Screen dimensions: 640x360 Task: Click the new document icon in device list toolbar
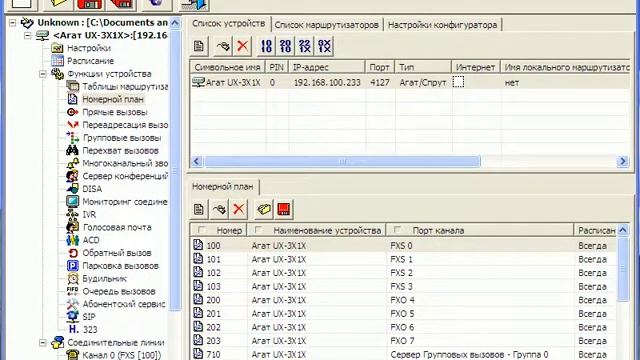pyautogui.click(x=199, y=46)
